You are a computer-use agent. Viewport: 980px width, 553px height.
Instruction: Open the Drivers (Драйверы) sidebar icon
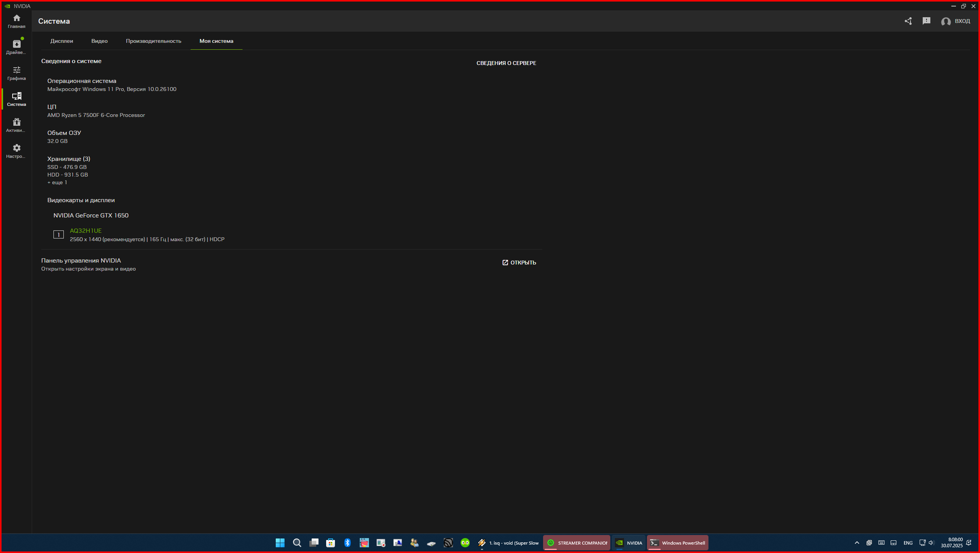16,47
